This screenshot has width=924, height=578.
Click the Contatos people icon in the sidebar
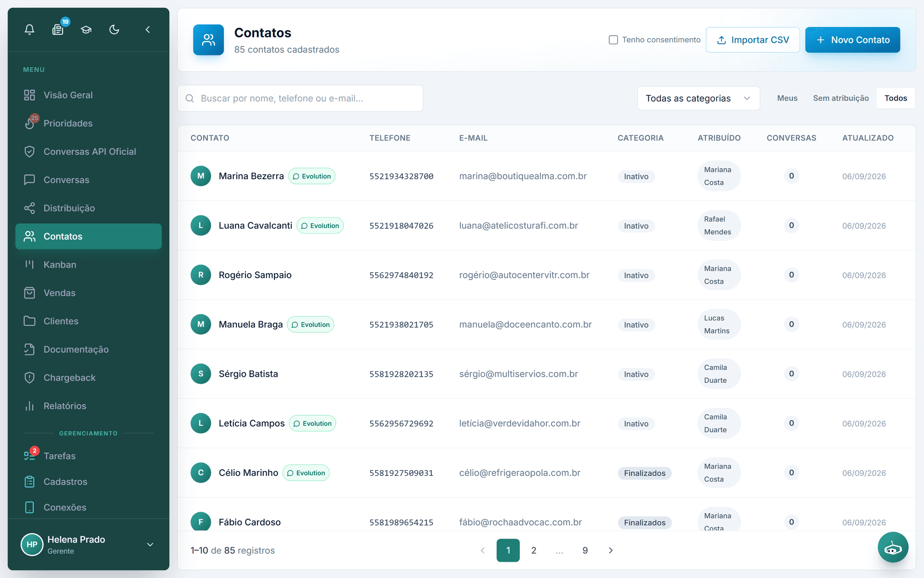(x=29, y=236)
